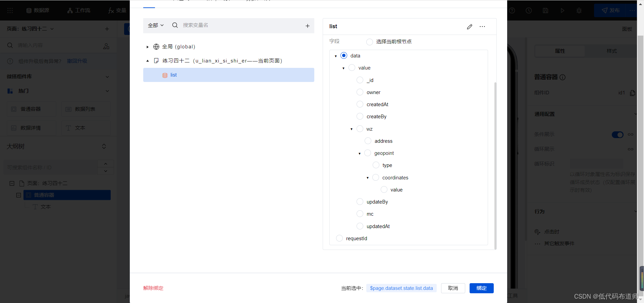Select the _id field radio
Screen dimensions: 644x303
pyautogui.click(x=360, y=80)
